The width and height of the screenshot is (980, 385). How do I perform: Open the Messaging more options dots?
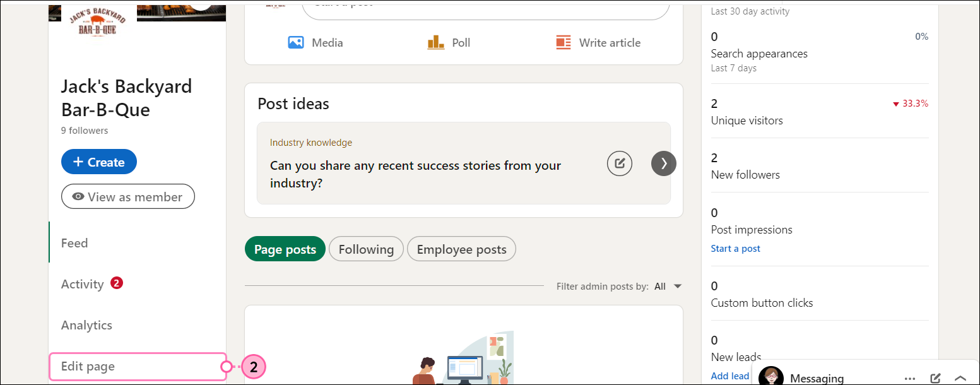[x=910, y=378]
